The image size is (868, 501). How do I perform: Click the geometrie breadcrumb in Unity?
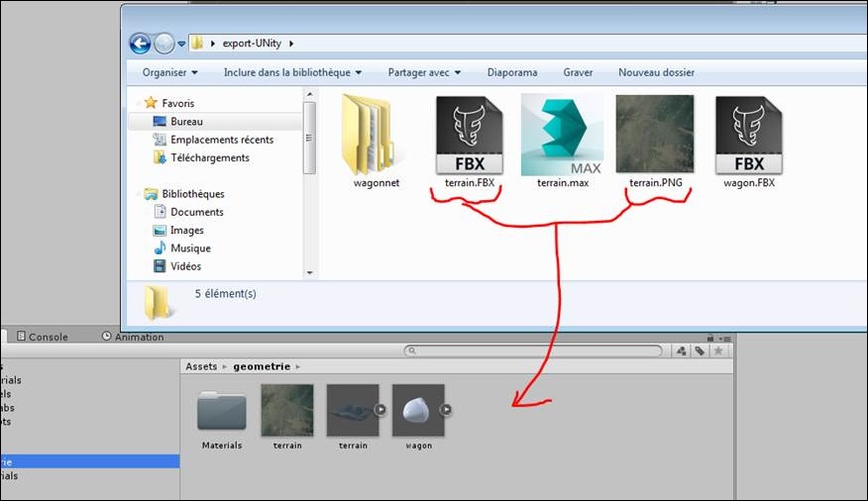[262, 366]
